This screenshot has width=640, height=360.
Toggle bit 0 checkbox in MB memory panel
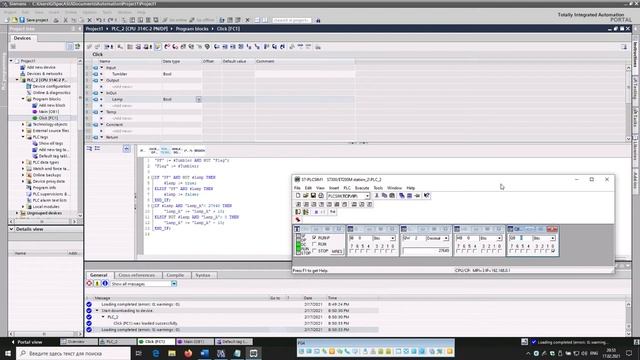tap(500, 251)
